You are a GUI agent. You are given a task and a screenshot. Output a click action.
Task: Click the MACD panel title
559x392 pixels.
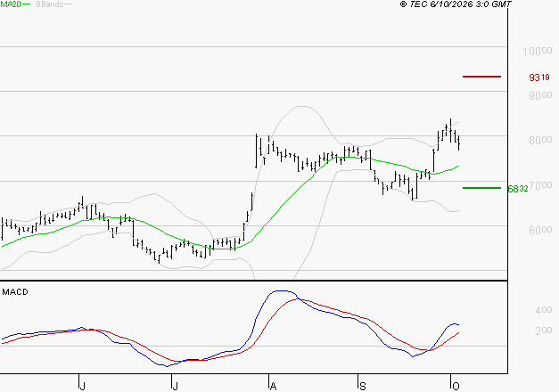15,292
